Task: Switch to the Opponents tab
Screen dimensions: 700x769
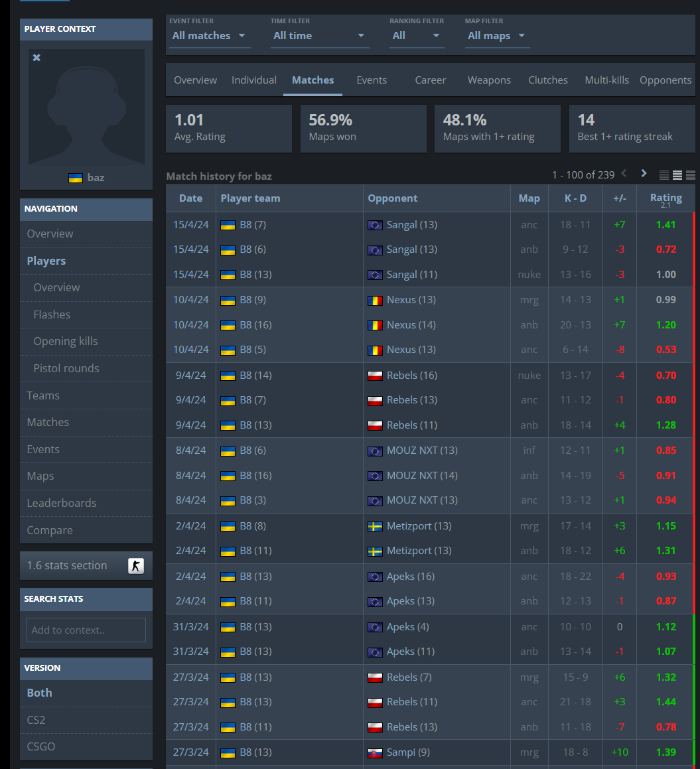Action: (x=665, y=80)
